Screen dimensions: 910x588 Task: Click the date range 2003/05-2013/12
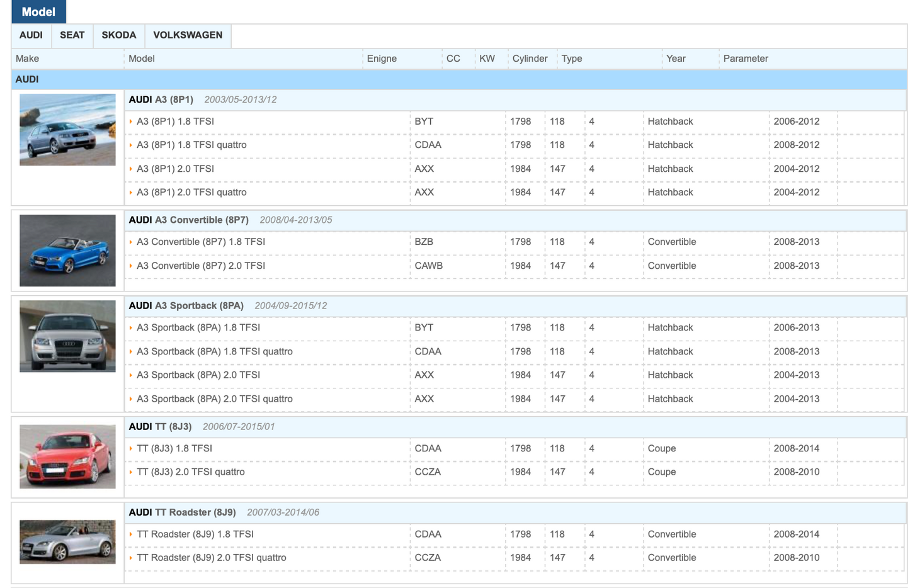coord(241,99)
